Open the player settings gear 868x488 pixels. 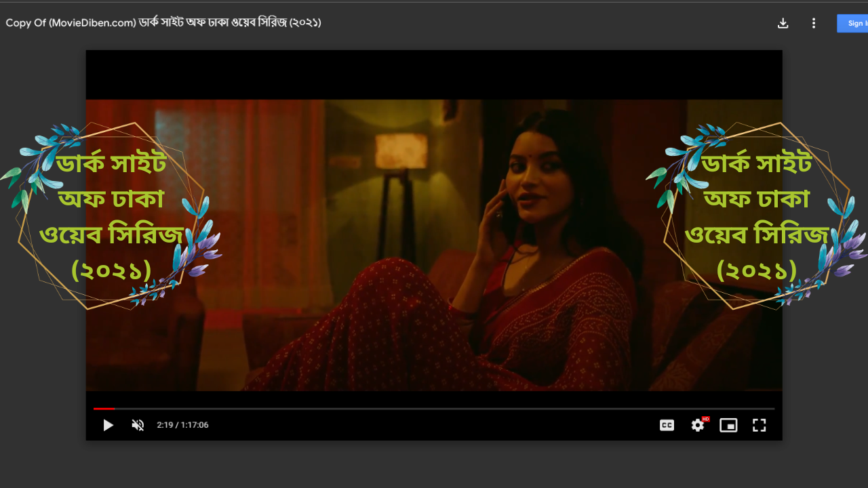698,425
